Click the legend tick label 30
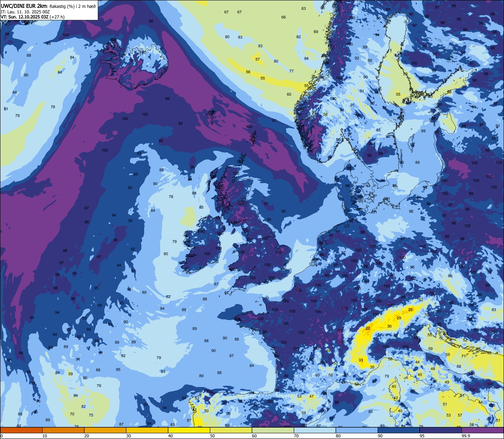 (x=128, y=436)
